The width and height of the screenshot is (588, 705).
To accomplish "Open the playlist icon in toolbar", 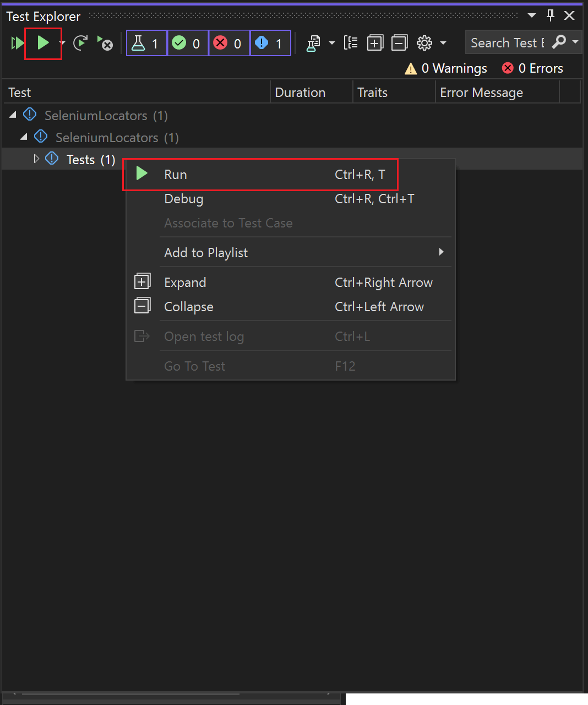I will click(313, 43).
